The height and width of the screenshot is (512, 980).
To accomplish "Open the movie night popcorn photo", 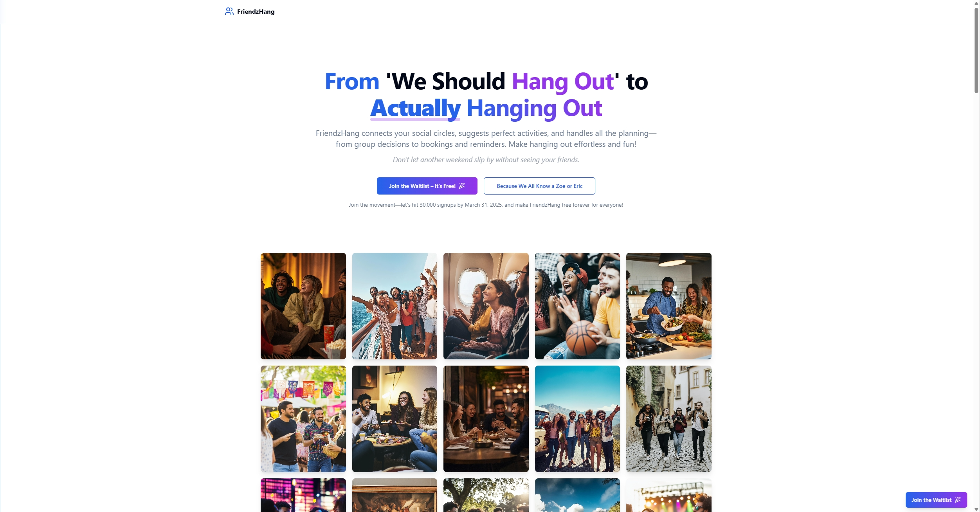I will tap(303, 306).
